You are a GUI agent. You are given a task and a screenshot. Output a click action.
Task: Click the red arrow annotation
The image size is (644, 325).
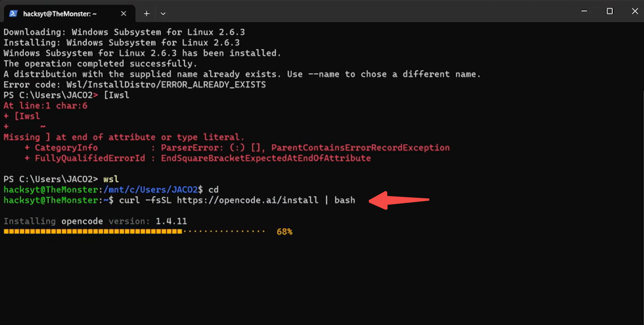tap(399, 200)
